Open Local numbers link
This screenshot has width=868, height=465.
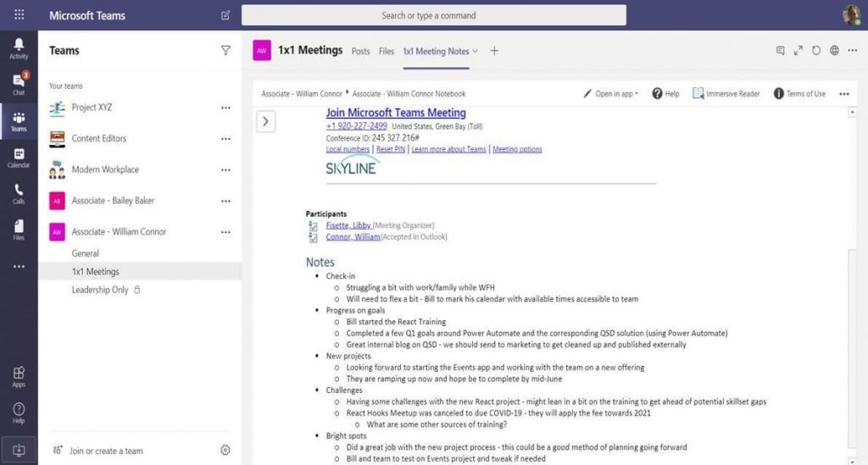click(x=348, y=149)
